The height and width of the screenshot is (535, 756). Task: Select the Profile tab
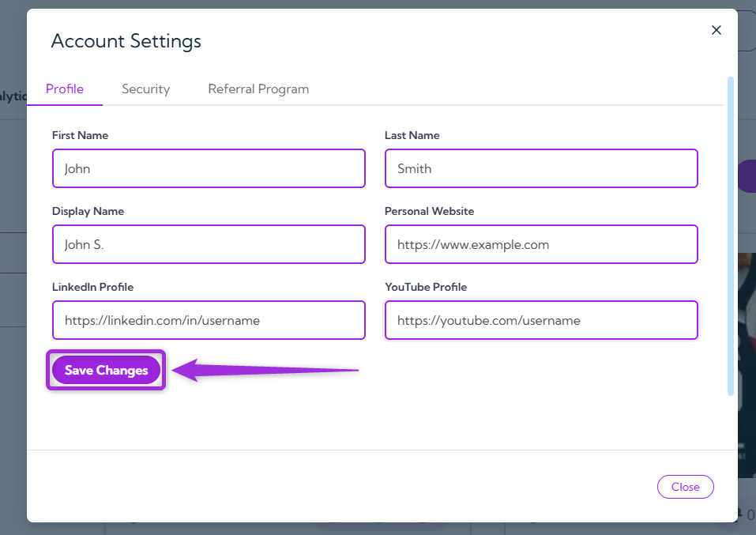click(x=64, y=89)
